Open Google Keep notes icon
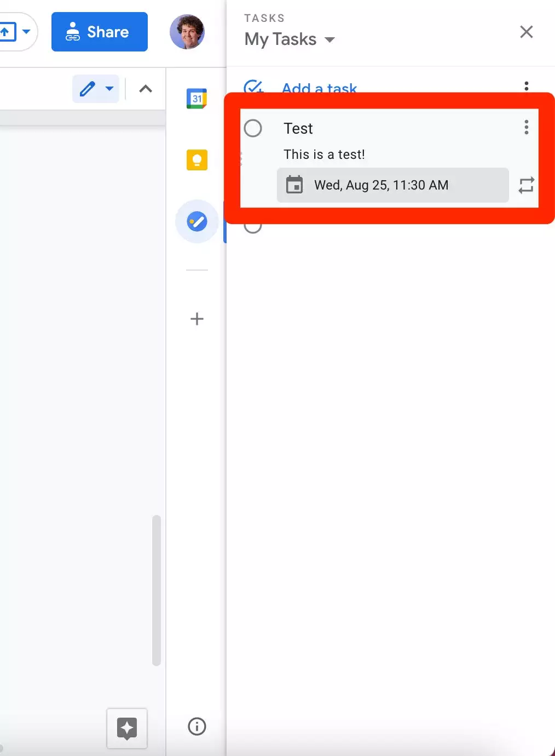 click(196, 160)
